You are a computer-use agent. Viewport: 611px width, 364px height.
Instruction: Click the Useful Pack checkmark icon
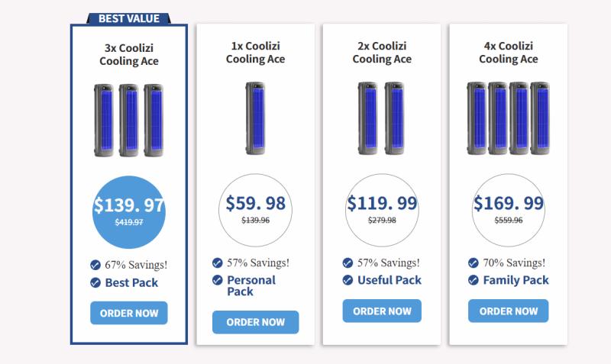pyautogui.click(x=348, y=280)
